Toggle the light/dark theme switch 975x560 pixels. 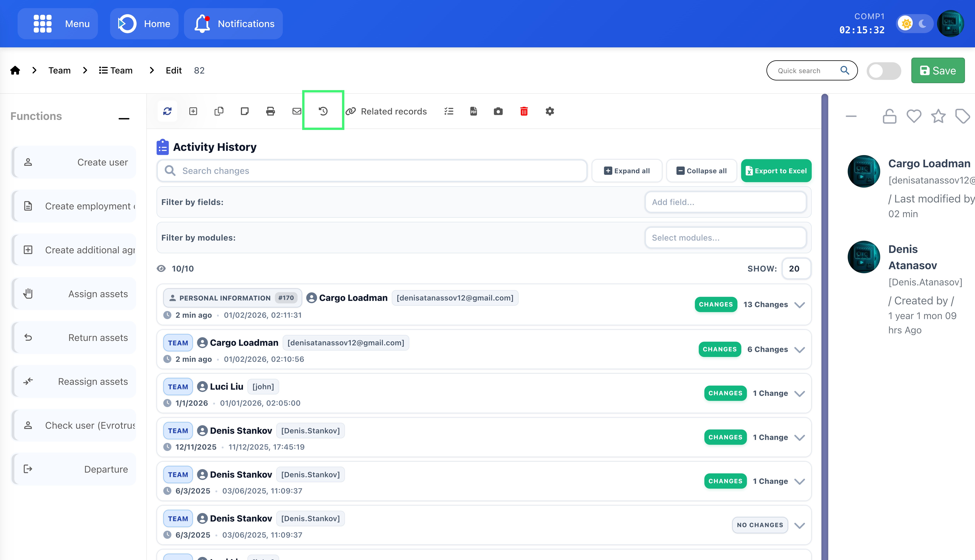pyautogui.click(x=914, y=24)
